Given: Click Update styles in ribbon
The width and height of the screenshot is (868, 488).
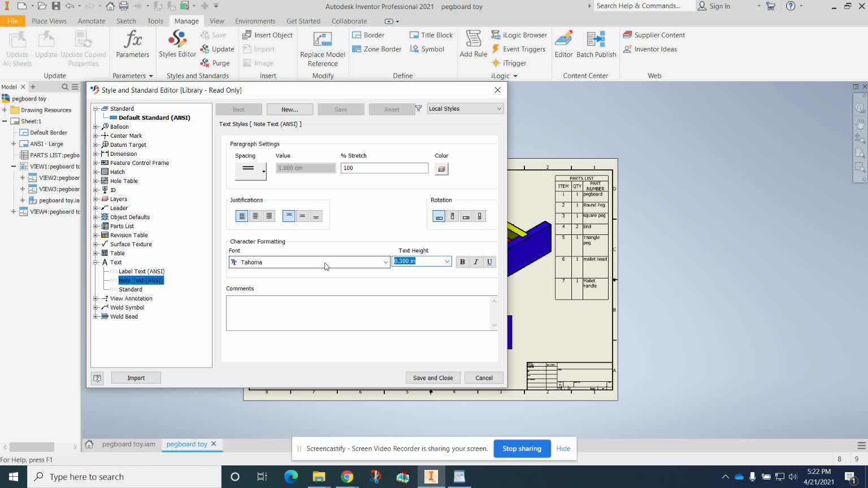Looking at the screenshot, I should point(217,49).
